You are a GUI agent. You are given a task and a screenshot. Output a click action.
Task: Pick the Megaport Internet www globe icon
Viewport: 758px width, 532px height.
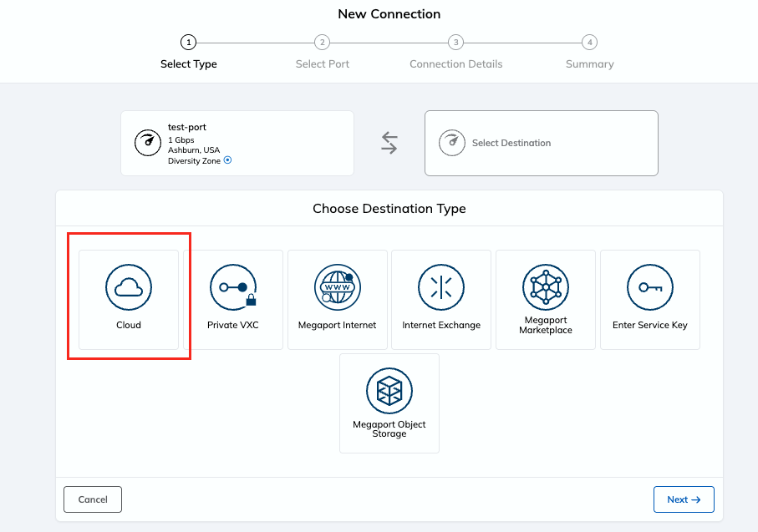click(x=338, y=287)
